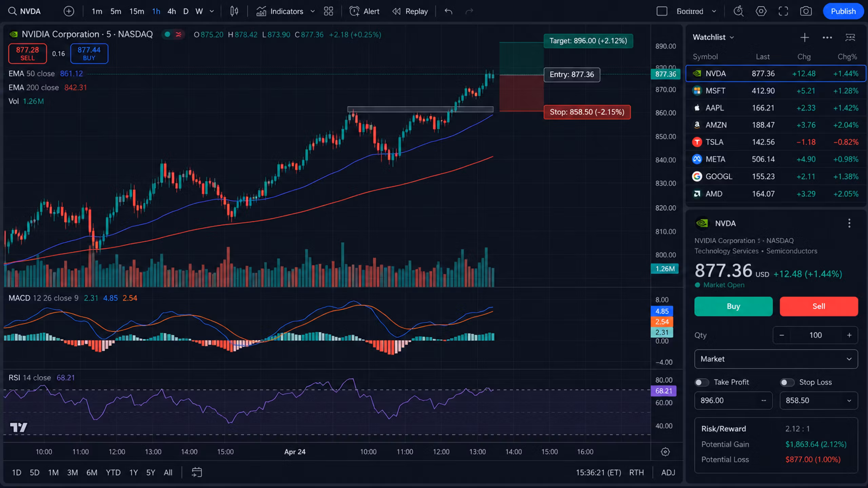
Task: Open the quick search lightbulb icon
Action: click(738, 11)
